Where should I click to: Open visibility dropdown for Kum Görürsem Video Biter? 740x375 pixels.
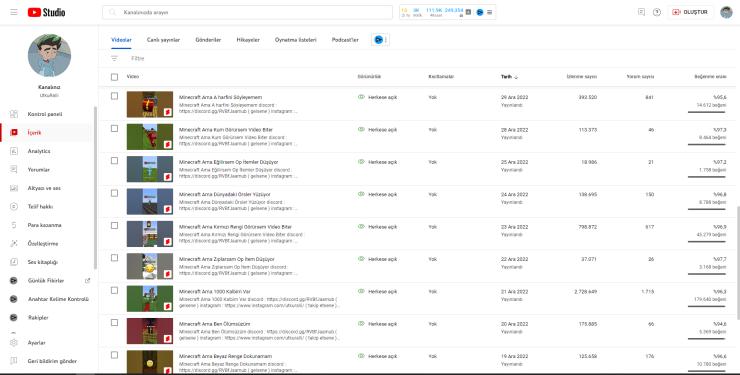[x=378, y=130]
